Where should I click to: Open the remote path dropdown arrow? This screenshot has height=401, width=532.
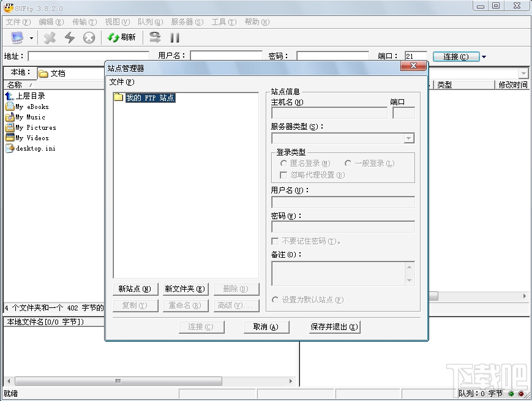click(x=523, y=73)
